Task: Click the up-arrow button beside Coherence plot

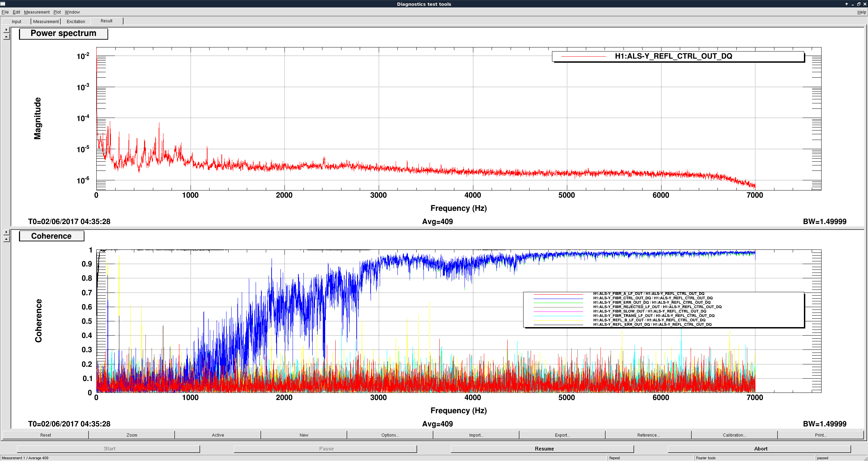Action: pyautogui.click(x=6, y=239)
